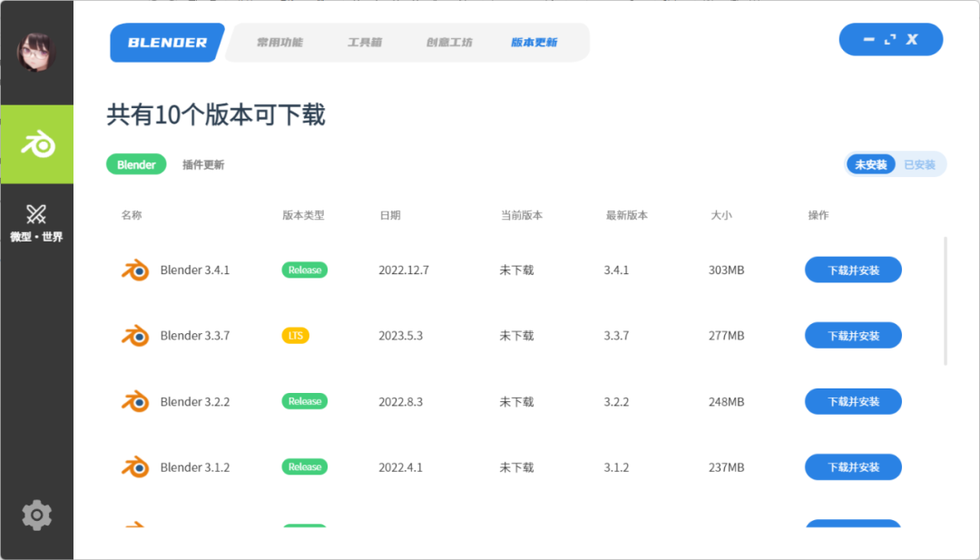Viewport: 980px width, 560px height.
Task: Click the Release badge for Blender 3.4.1
Action: (304, 270)
